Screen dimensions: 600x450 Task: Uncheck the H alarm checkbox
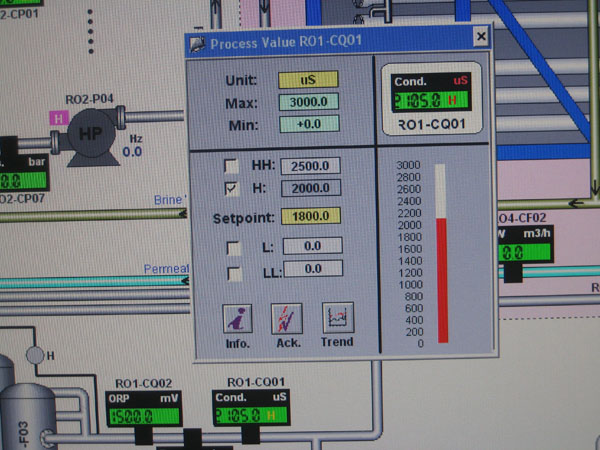pyautogui.click(x=231, y=188)
